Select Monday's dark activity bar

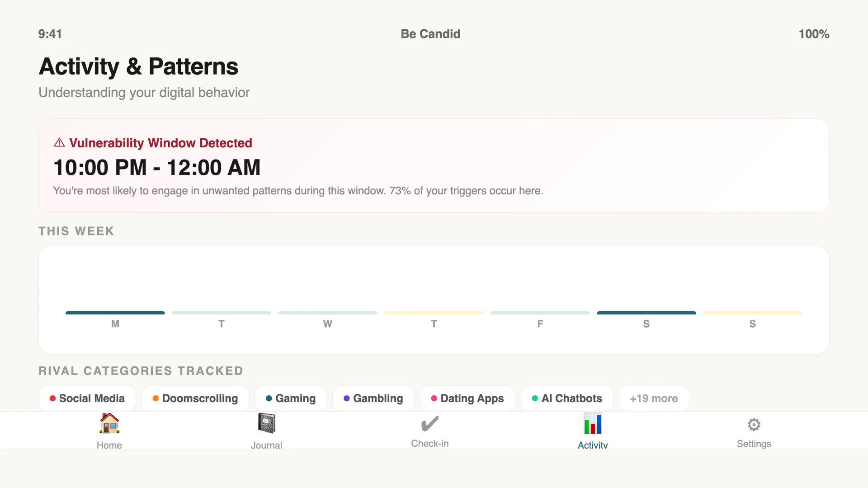[115, 313]
